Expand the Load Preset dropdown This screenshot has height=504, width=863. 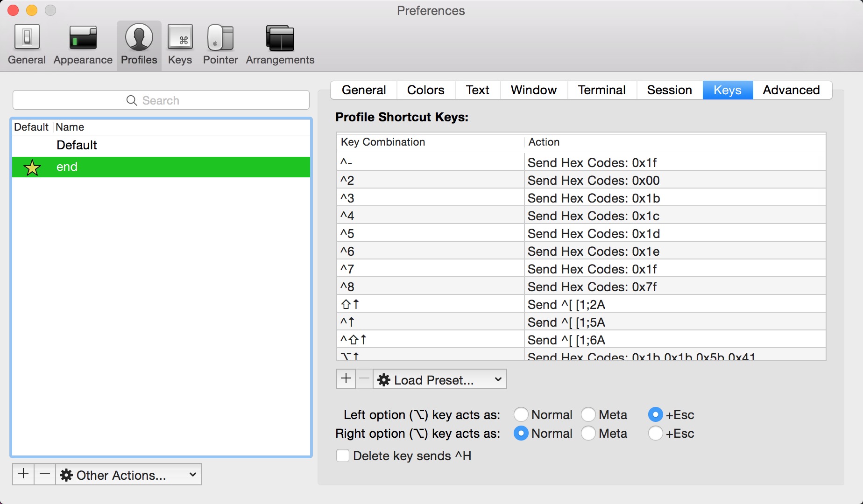coord(440,380)
